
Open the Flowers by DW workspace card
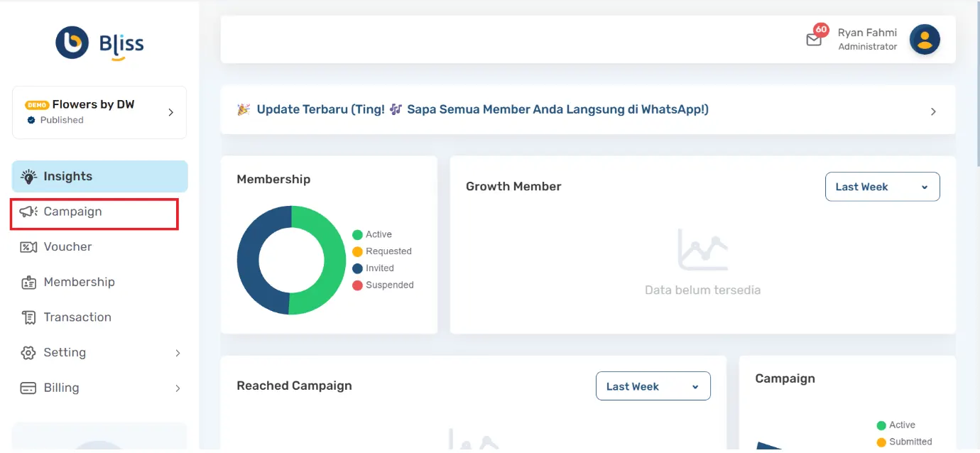coord(99,111)
